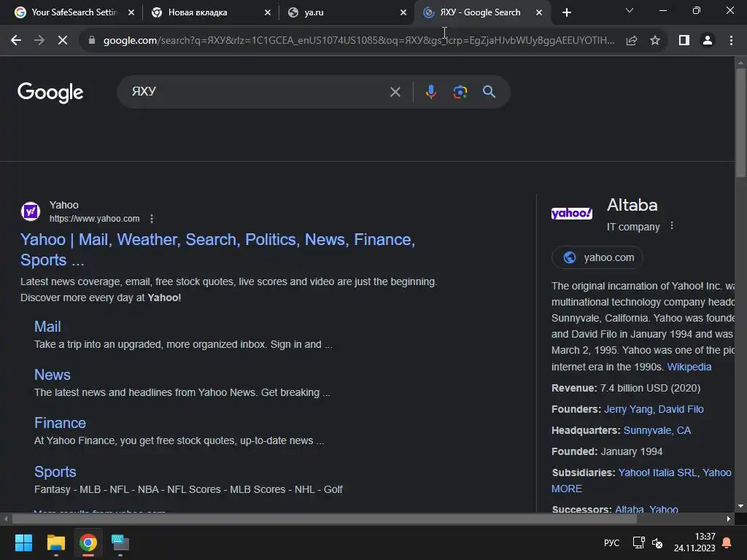Click into the Google search field
747x560 pixels.
pyautogui.click(x=258, y=91)
